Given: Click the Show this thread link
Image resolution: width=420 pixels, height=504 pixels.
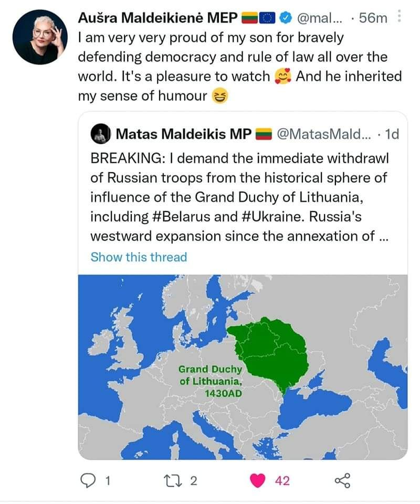Looking at the screenshot, I should pos(139,257).
